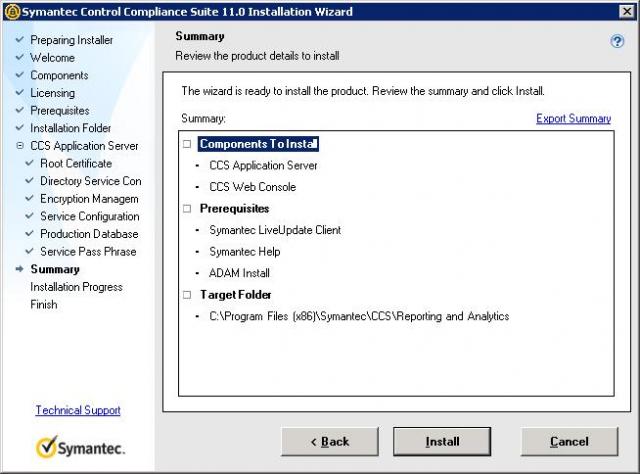
Task: Collapse the Components To Install section
Action: 187,144
